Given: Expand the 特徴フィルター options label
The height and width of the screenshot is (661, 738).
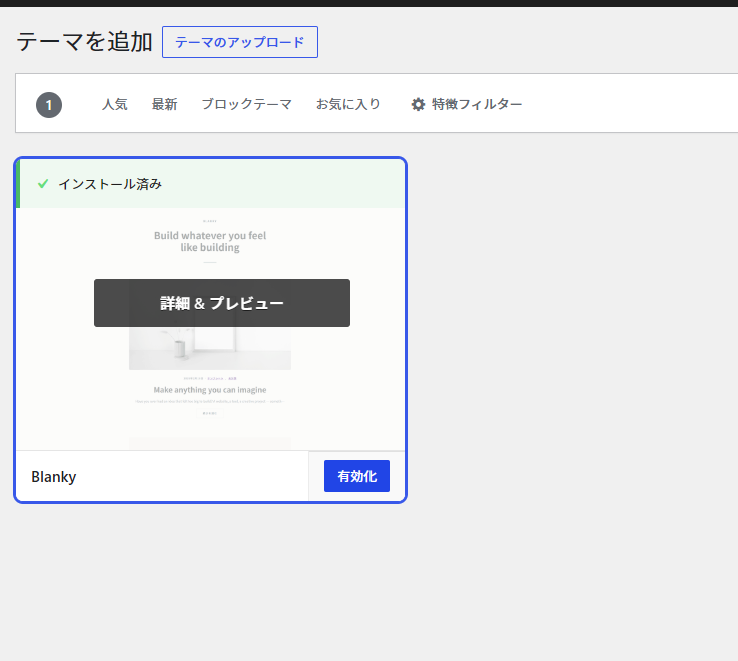Looking at the screenshot, I should pyautogui.click(x=477, y=104).
